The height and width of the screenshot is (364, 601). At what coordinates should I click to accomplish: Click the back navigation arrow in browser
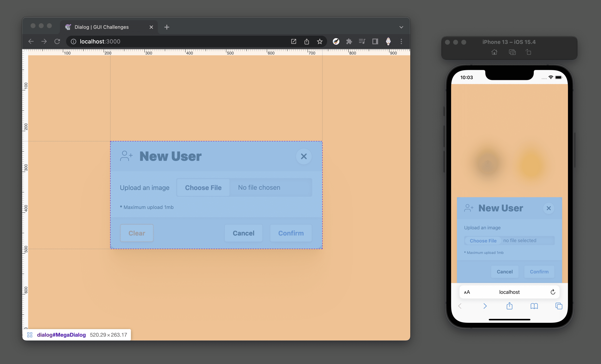click(31, 41)
